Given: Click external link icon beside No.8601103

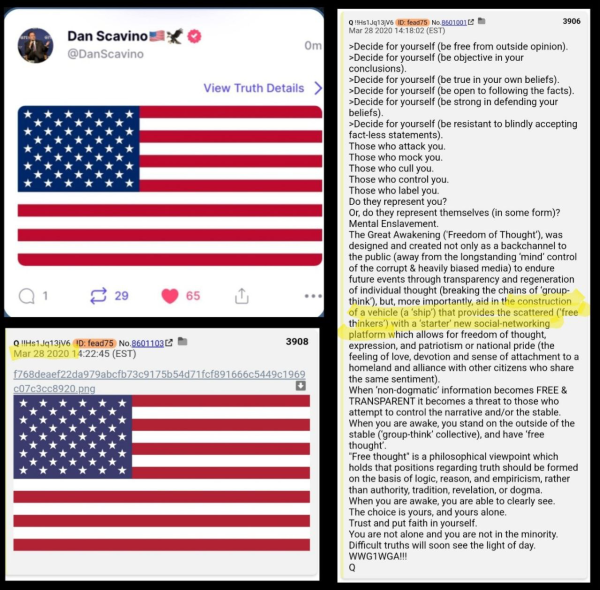Looking at the screenshot, I should (x=169, y=343).
